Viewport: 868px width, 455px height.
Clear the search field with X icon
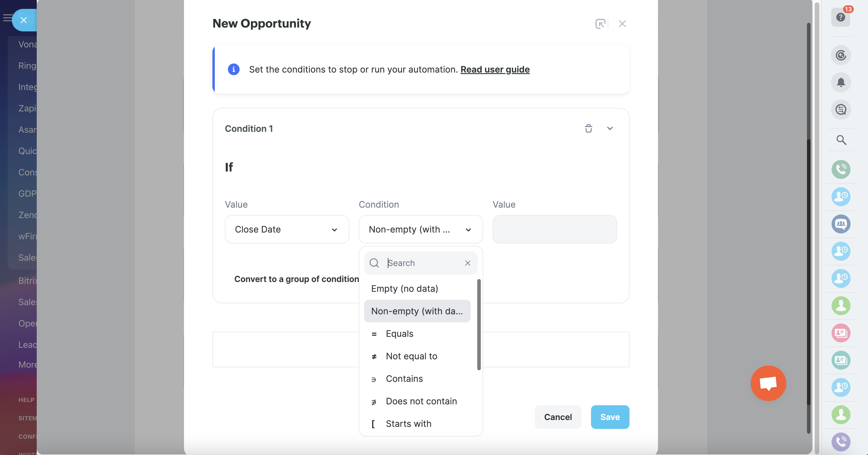[x=467, y=263]
